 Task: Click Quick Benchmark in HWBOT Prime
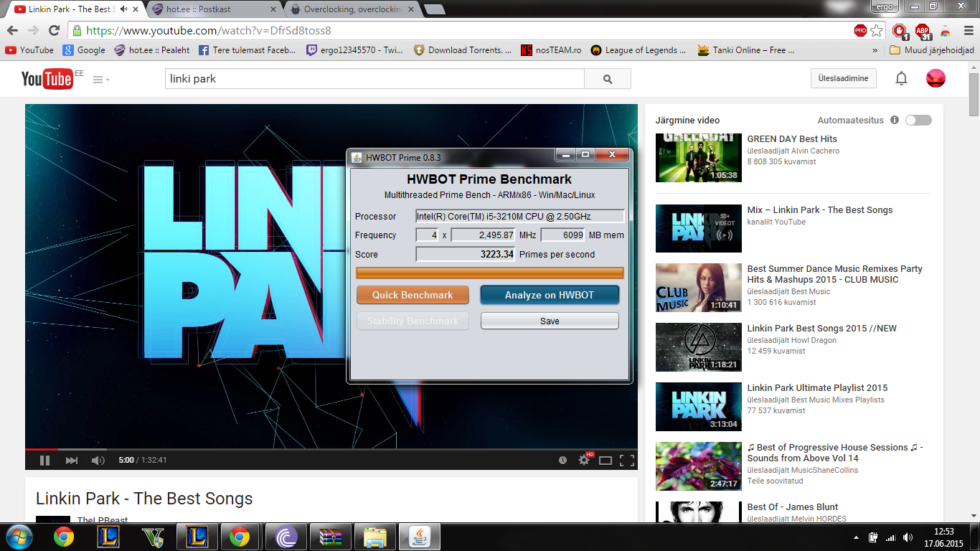tap(413, 295)
